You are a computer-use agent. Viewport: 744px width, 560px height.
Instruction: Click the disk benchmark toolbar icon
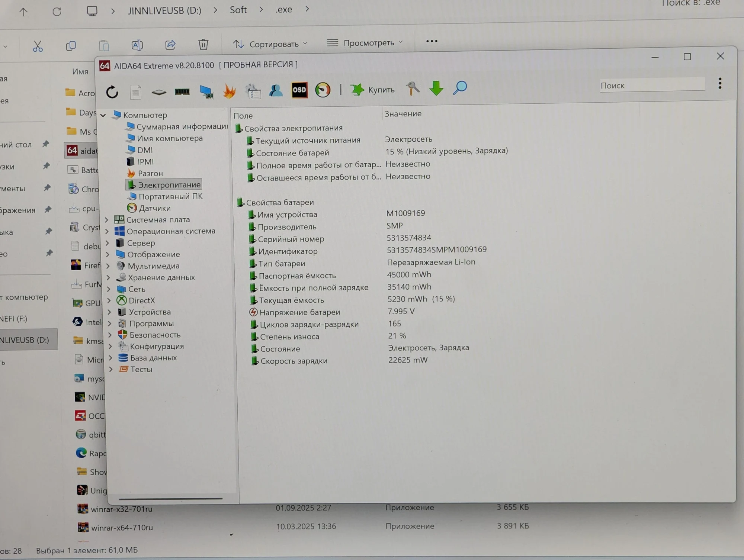pyautogui.click(x=159, y=92)
